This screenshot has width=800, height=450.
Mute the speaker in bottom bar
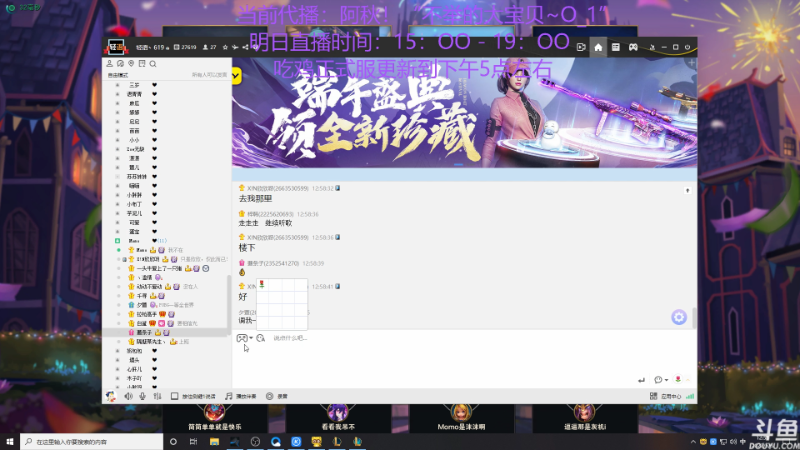(128, 396)
